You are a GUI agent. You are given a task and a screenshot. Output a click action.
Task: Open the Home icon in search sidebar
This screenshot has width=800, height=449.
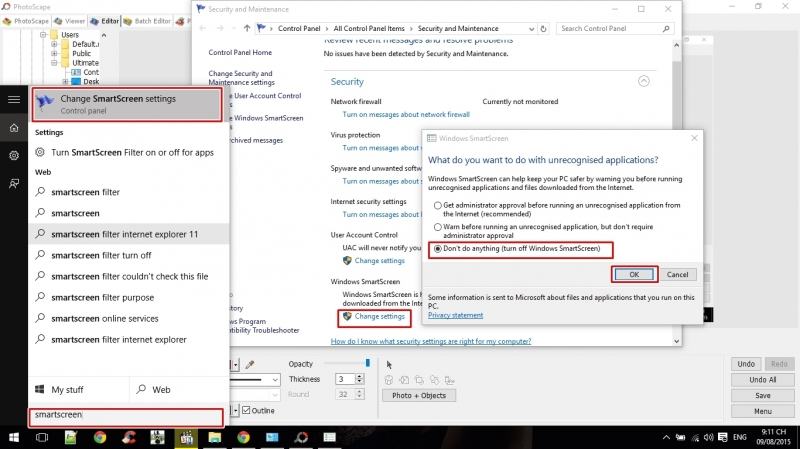[14, 128]
